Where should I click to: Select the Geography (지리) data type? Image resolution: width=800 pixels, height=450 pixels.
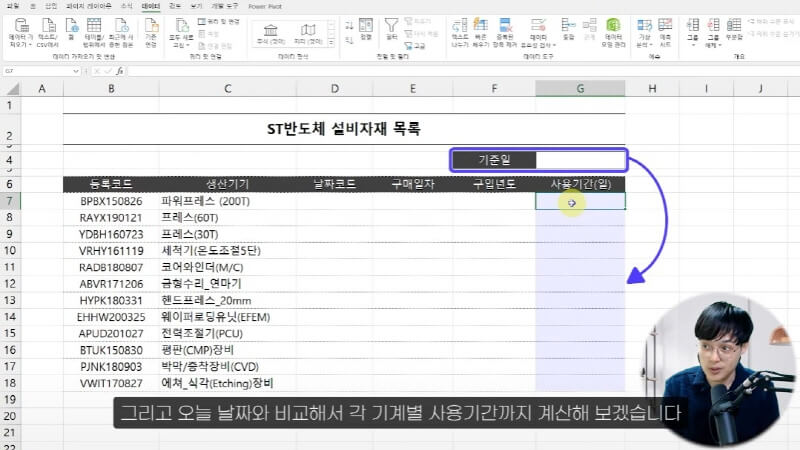pyautogui.click(x=308, y=34)
